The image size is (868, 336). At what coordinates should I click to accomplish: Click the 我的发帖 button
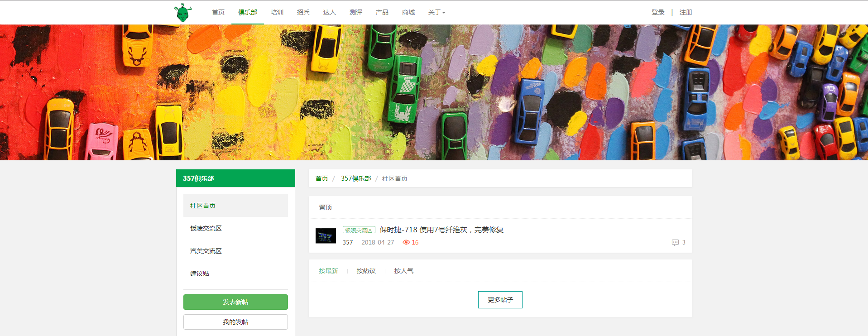click(235, 322)
